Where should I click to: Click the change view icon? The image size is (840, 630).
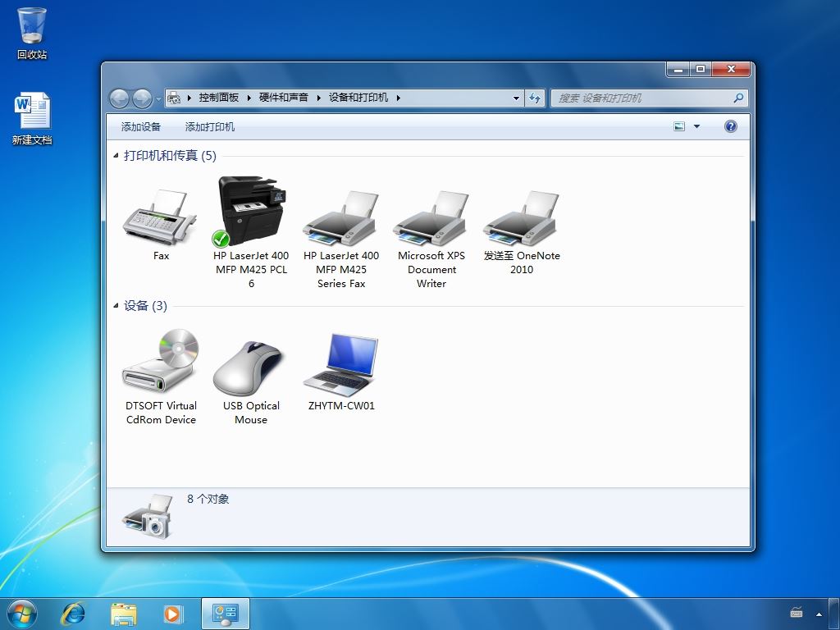point(678,126)
